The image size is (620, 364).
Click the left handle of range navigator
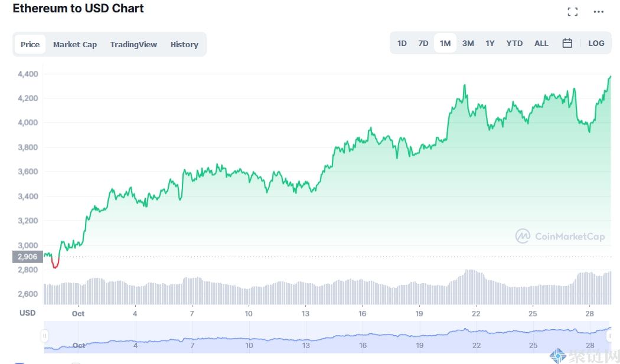tap(44, 336)
